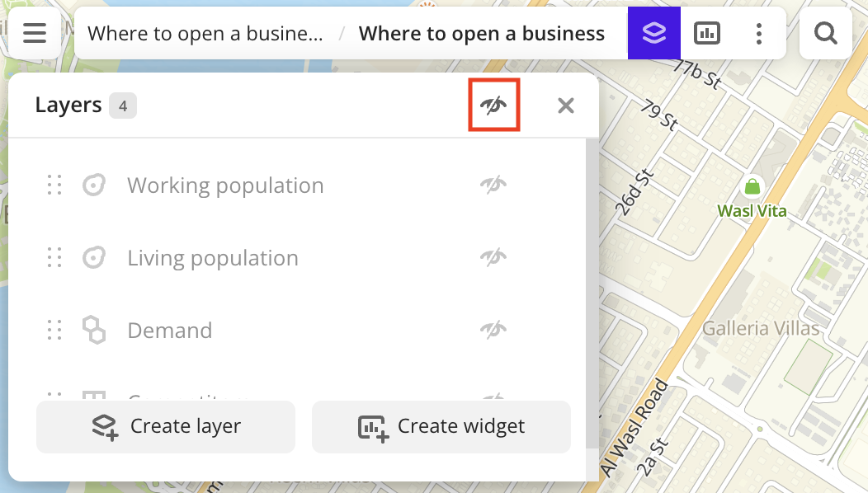This screenshot has width=868, height=493.
Task: Toggle visibility of all layers
Action: 493,106
